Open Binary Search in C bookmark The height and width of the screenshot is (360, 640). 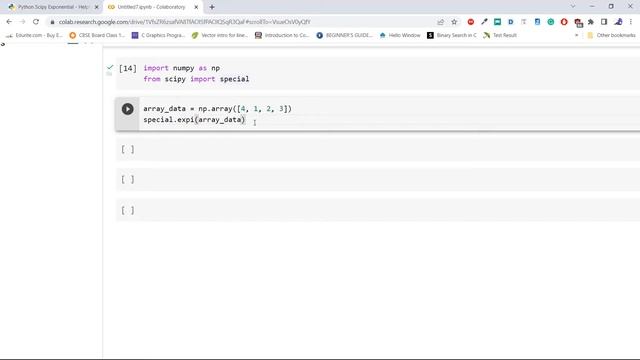451,35
